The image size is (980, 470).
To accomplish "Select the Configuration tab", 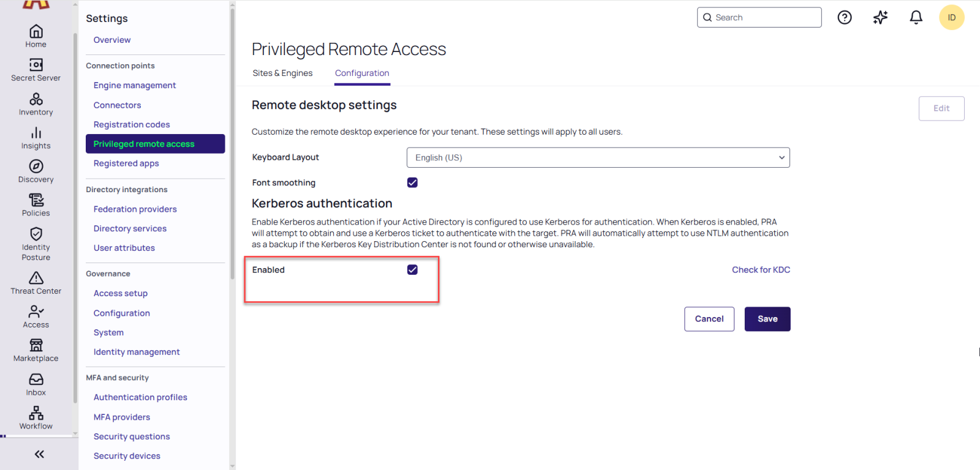I will (362, 73).
